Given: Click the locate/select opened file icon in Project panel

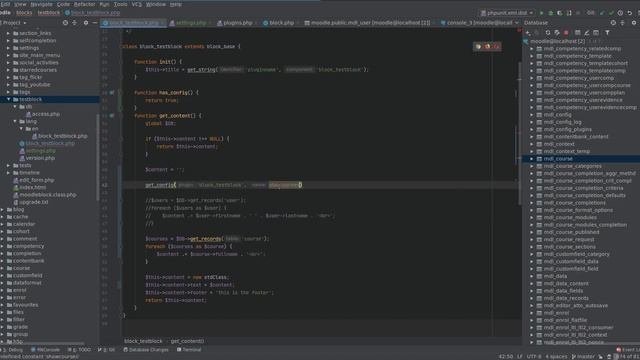Looking at the screenshot, I should (x=65, y=23).
